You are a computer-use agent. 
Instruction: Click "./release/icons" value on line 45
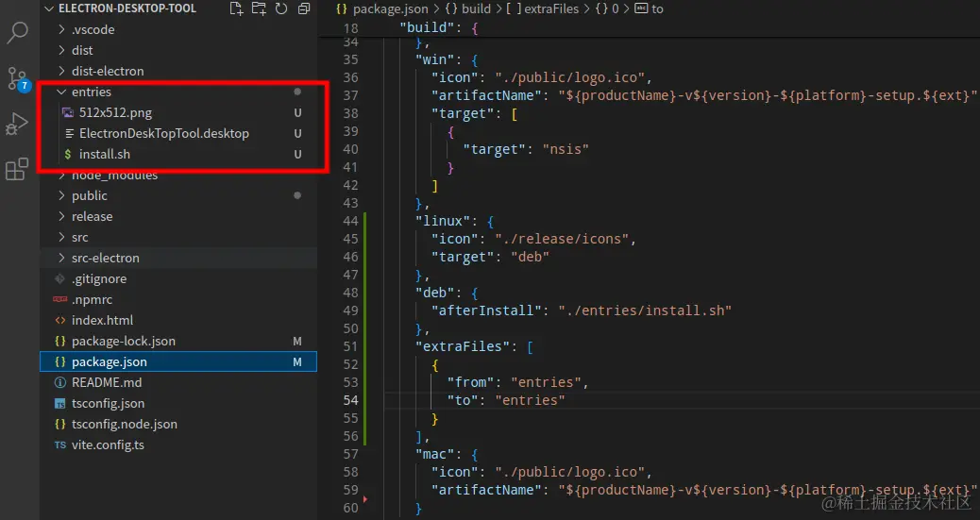click(x=561, y=239)
